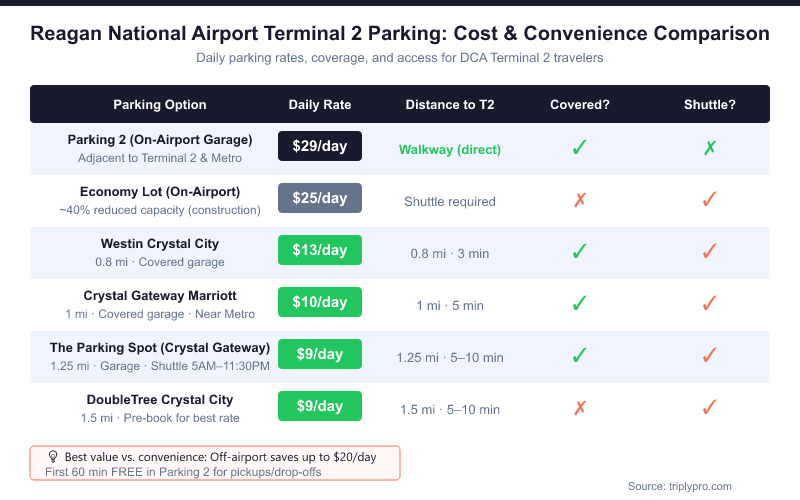This screenshot has width=800, height=500.
Task: Open the Walkway (direct) green text
Action: tap(450, 150)
